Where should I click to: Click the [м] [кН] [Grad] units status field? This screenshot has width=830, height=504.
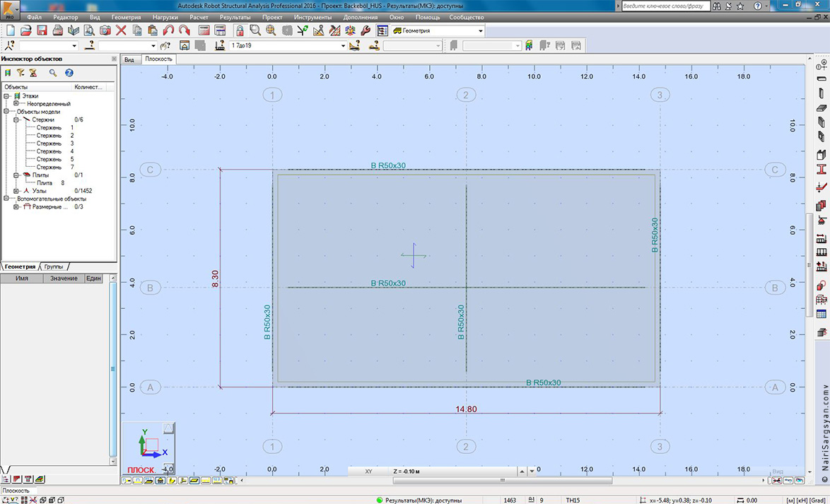pyautogui.click(x=806, y=500)
